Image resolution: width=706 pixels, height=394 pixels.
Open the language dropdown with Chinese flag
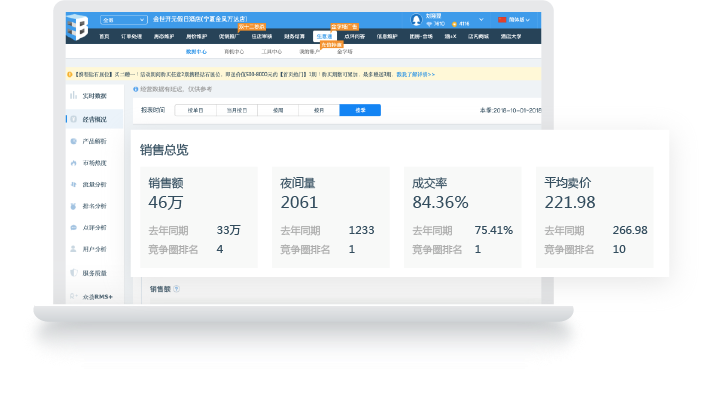pos(514,20)
